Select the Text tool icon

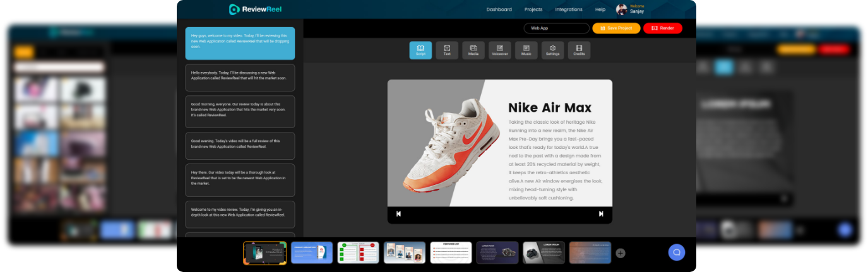coord(447,50)
